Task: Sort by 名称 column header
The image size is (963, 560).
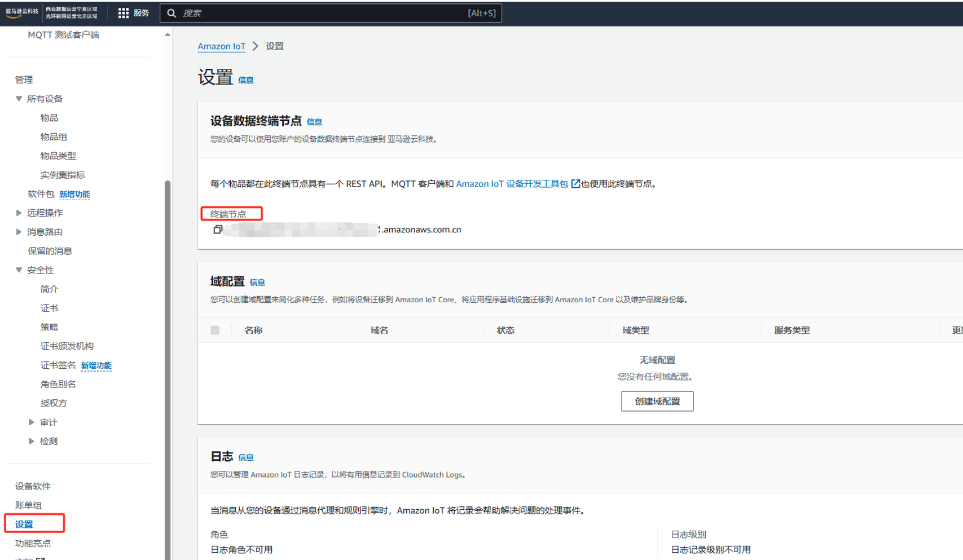Action: point(253,330)
